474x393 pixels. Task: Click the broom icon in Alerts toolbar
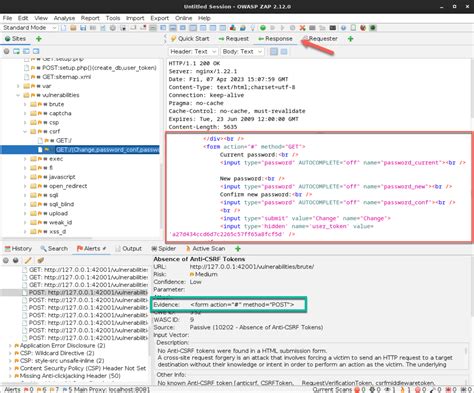pyautogui.click(x=41, y=260)
